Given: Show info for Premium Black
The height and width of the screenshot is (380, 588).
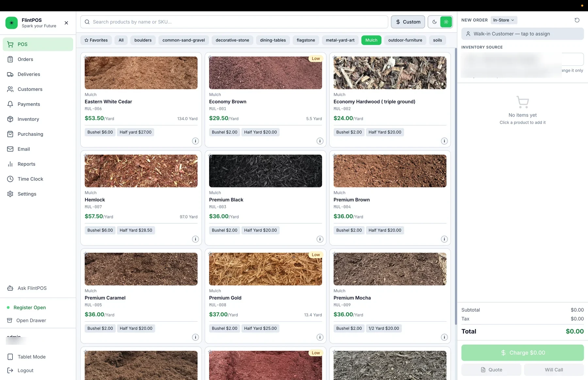Looking at the screenshot, I should pos(320,239).
